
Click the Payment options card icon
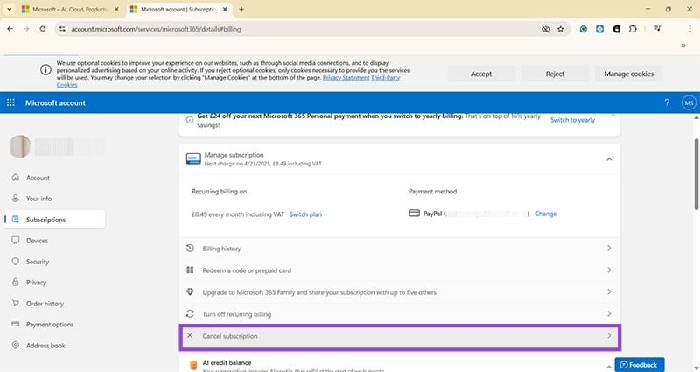tap(15, 324)
